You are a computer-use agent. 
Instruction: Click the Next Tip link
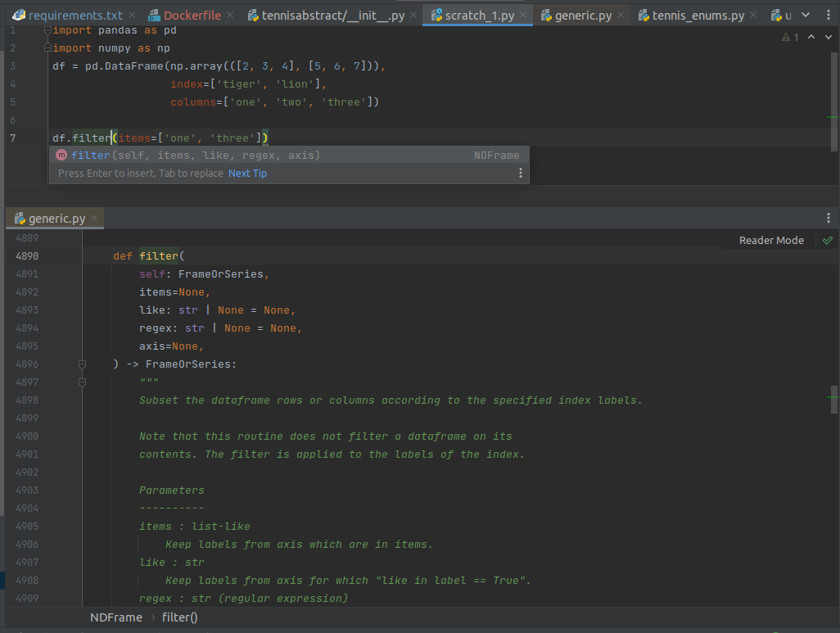coord(247,173)
